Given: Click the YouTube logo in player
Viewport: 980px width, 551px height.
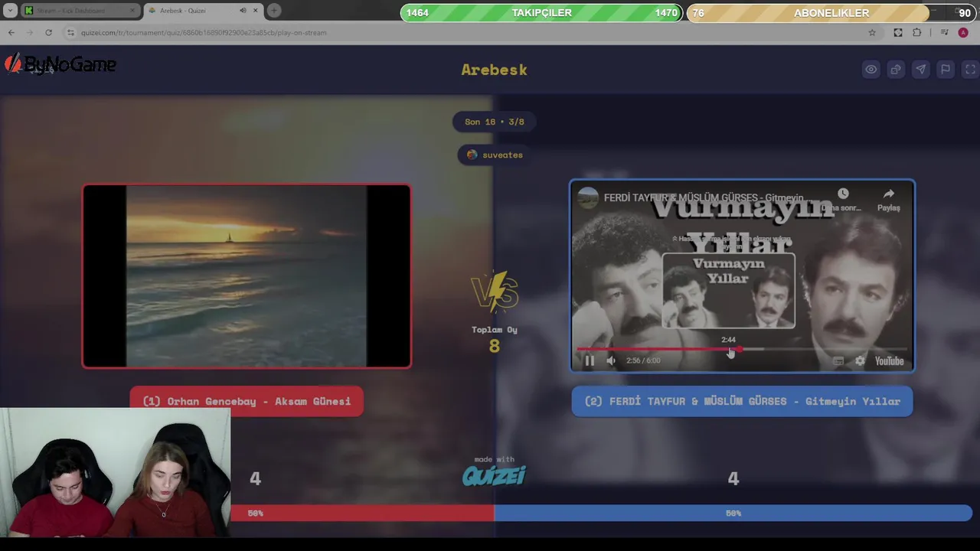Looking at the screenshot, I should [x=890, y=360].
